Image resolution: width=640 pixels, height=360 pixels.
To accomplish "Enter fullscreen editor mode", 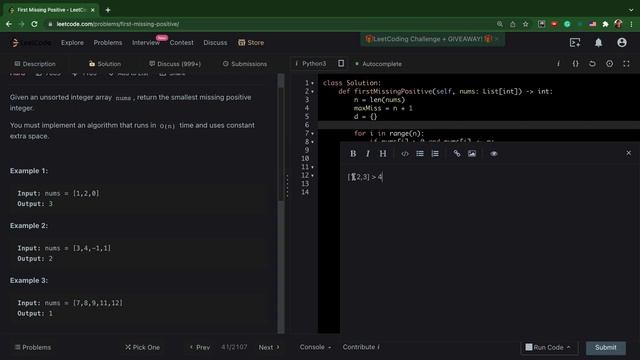I will pos(626,64).
